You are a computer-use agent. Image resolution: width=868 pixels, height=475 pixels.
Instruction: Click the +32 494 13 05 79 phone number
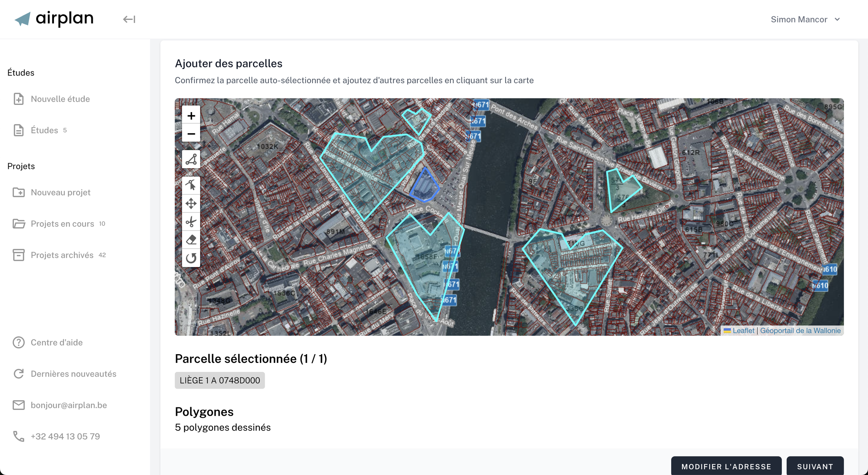(x=65, y=436)
